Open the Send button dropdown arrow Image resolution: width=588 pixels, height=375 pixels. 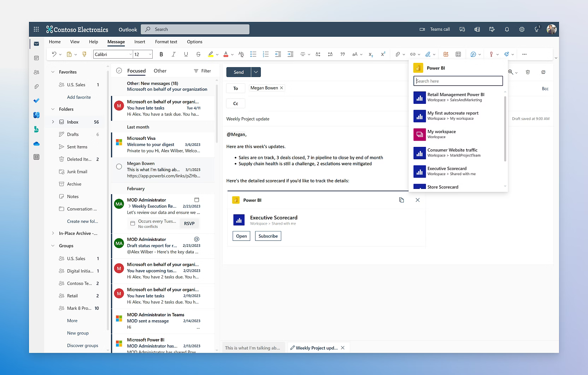pyautogui.click(x=255, y=72)
